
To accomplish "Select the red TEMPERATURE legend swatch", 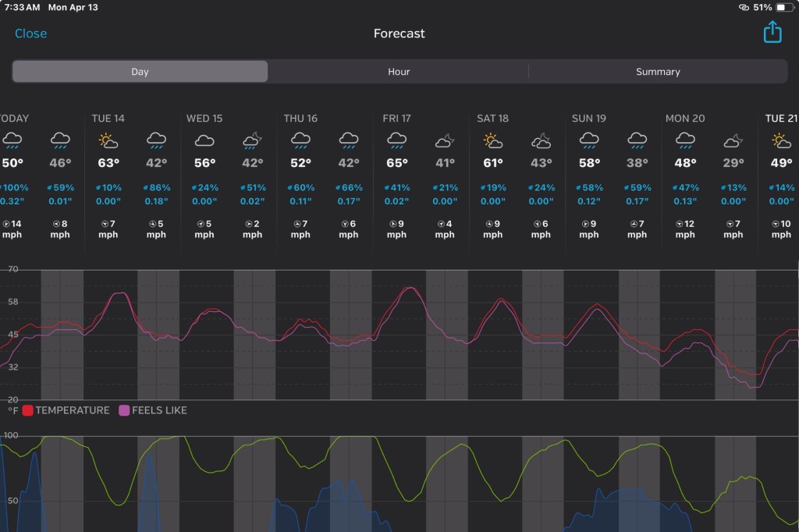I will tap(27, 410).
